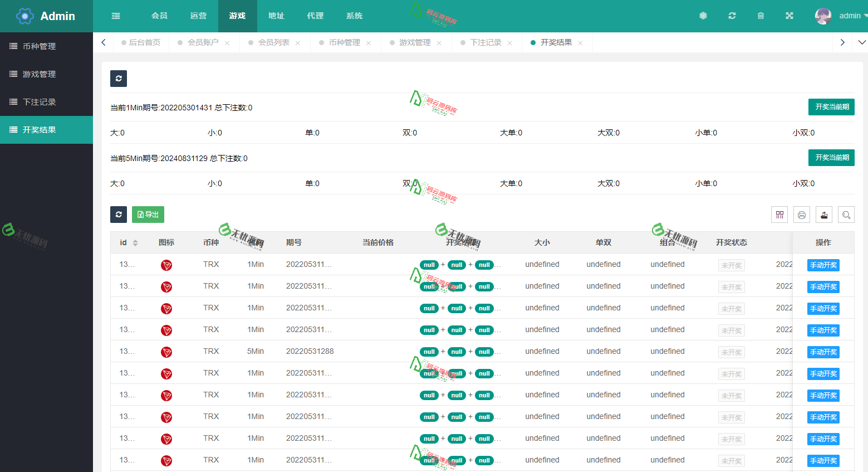Open table search using the magnifier icon
This screenshot has width=868, height=472.
(x=846, y=215)
